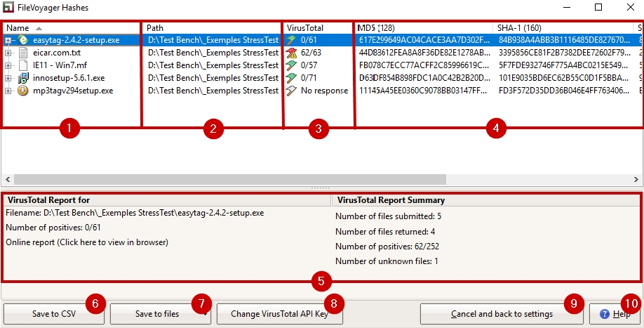Screen dimensions: 644x328
Task: Expand the easytag-2.4.2-setup.exe tree node
Action: 8,41
